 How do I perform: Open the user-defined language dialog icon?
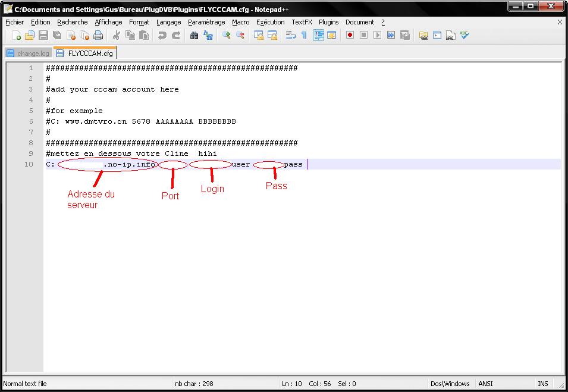[x=332, y=35]
